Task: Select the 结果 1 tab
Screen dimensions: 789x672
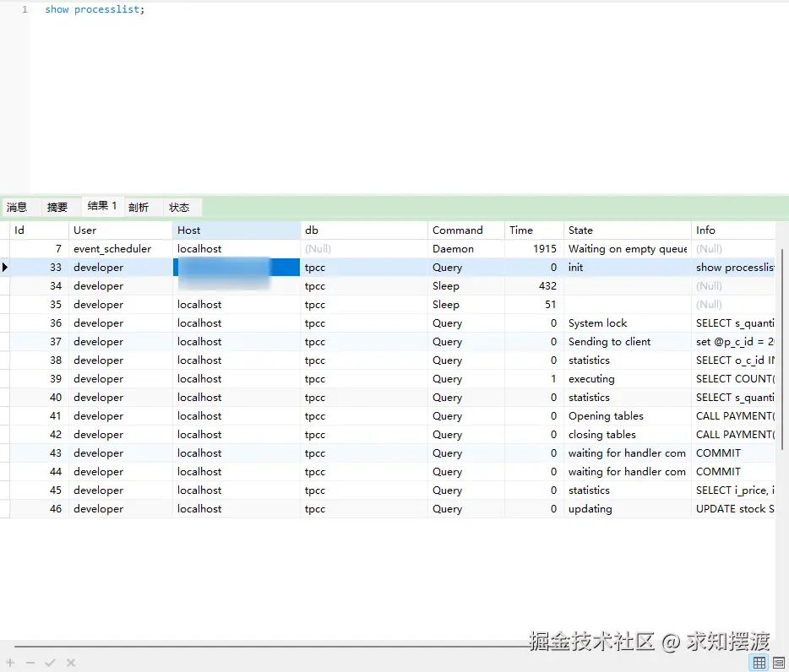Action: pyautogui.click(x=102, y=206)
